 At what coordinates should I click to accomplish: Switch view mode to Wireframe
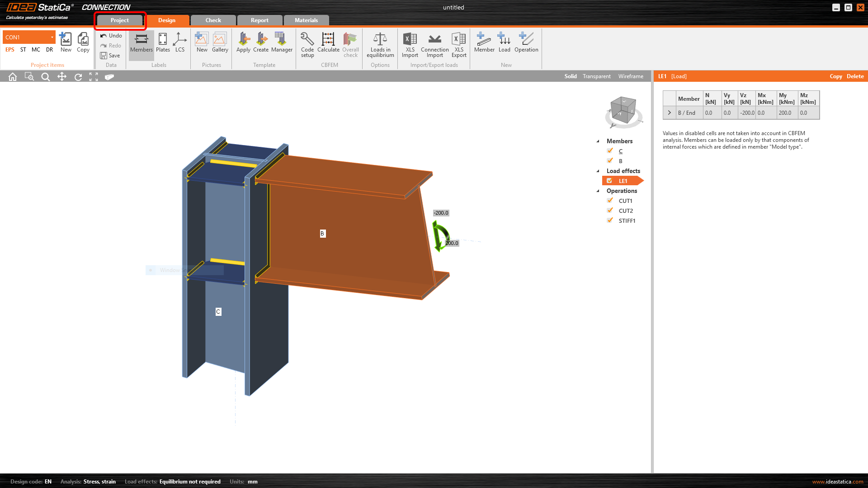point(631,76)
